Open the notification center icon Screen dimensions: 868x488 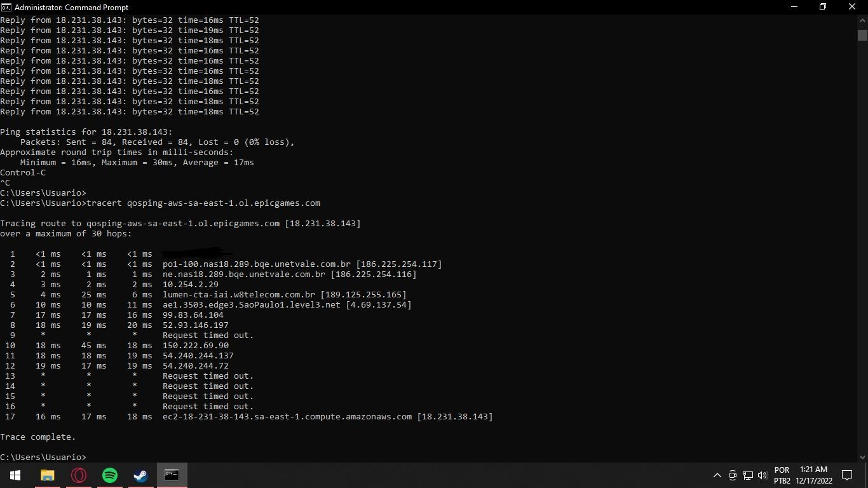tap(847, 475)
